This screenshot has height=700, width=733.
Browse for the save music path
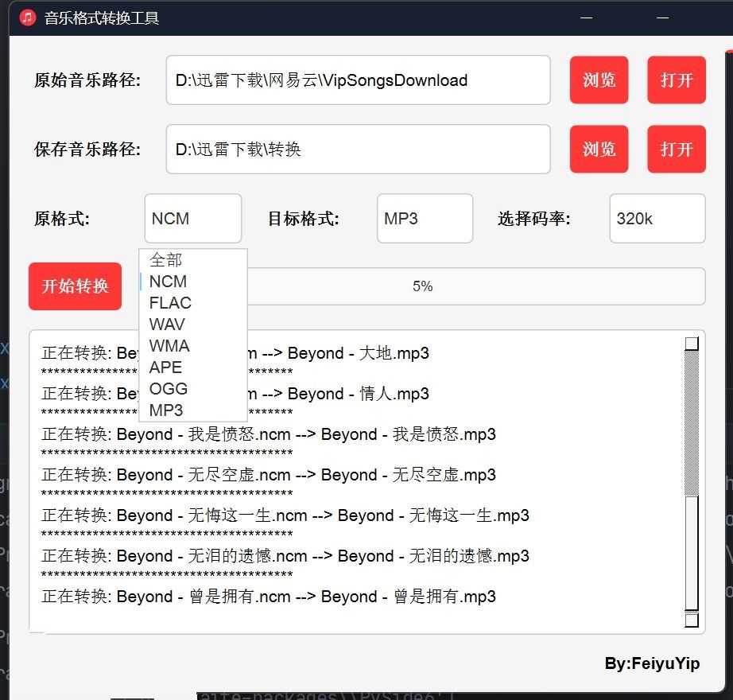pos(599,150)
